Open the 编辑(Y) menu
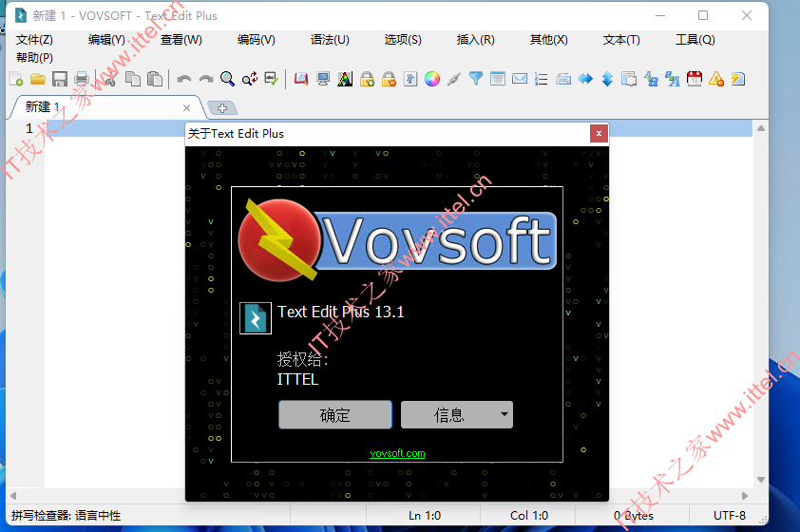Image resolution: width=800 pixels, height=532 pixels. pyautogui.click(x=106, y=40)
